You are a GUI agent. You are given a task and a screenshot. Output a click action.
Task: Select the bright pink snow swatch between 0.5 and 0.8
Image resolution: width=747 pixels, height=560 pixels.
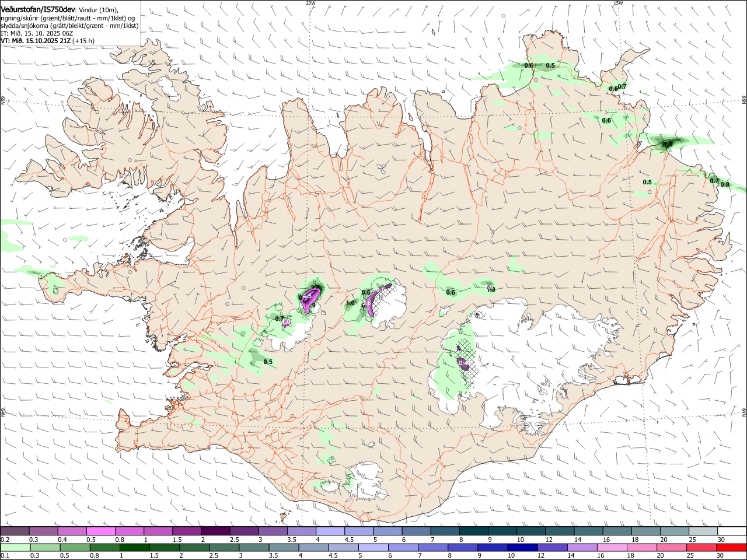(x=101, y=531)
